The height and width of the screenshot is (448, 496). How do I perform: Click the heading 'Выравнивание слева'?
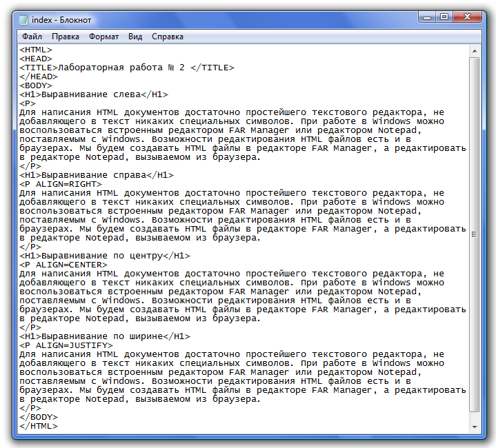click(94, 94)
